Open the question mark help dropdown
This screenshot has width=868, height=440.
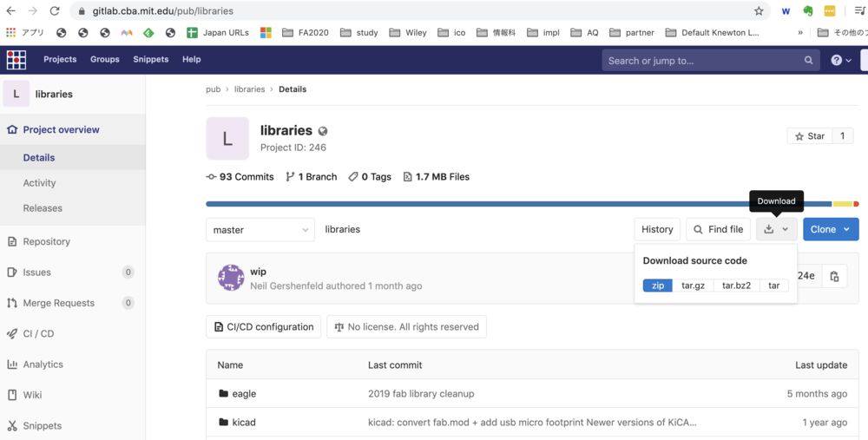[841, 61]
